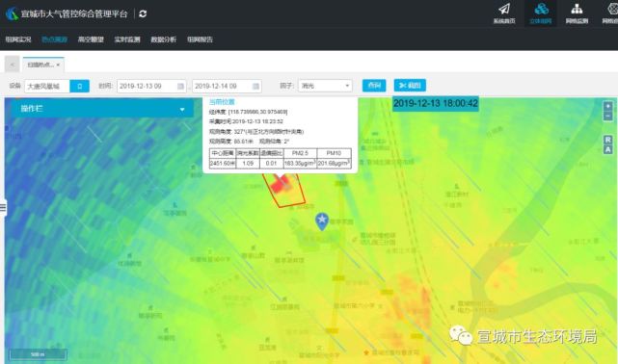Click the blue search icon beside device field
Viewport: 618px width, 364px height.
point(80,86)
